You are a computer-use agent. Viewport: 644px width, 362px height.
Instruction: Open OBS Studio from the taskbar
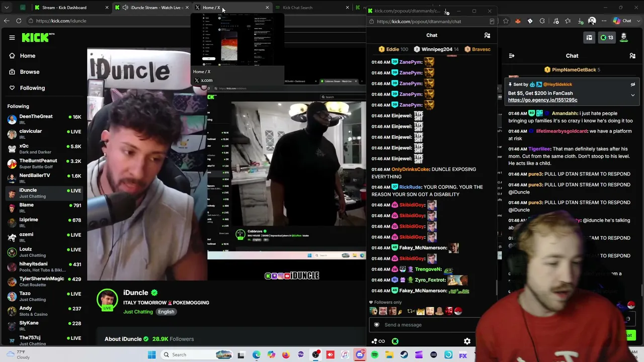[315, 355]
